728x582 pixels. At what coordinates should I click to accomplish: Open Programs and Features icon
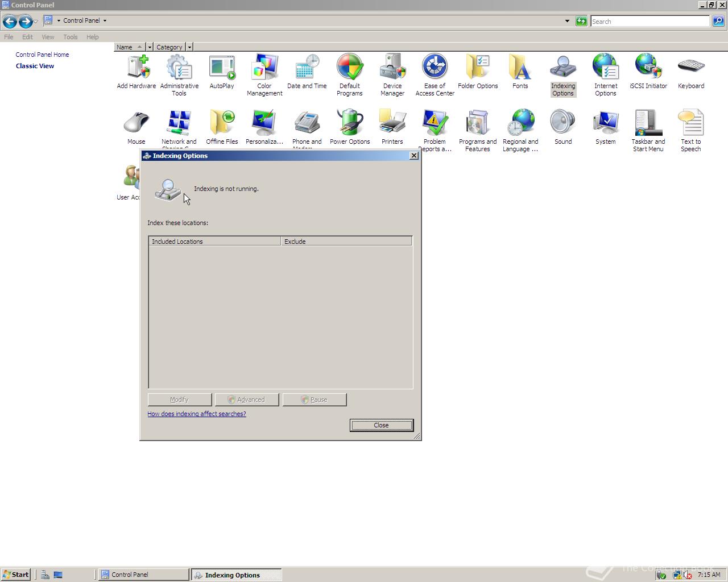pyautogui.click(x=478, y=130)
